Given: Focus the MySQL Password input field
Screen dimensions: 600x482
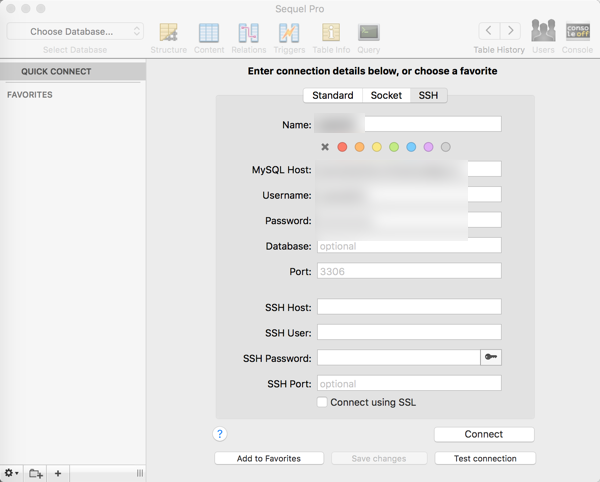Looking at the screenshot, I should coord(409,220).
